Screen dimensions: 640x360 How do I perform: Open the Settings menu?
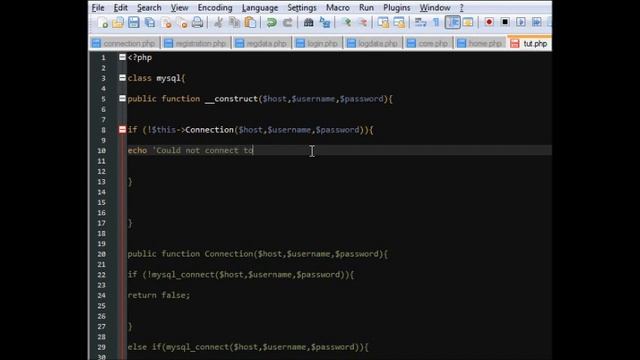[302, 8]
